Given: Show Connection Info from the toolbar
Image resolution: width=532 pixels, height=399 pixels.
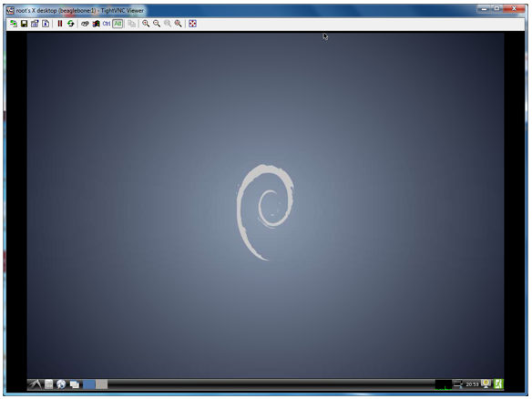Looking at the screenshot, I should pos(46,24).
